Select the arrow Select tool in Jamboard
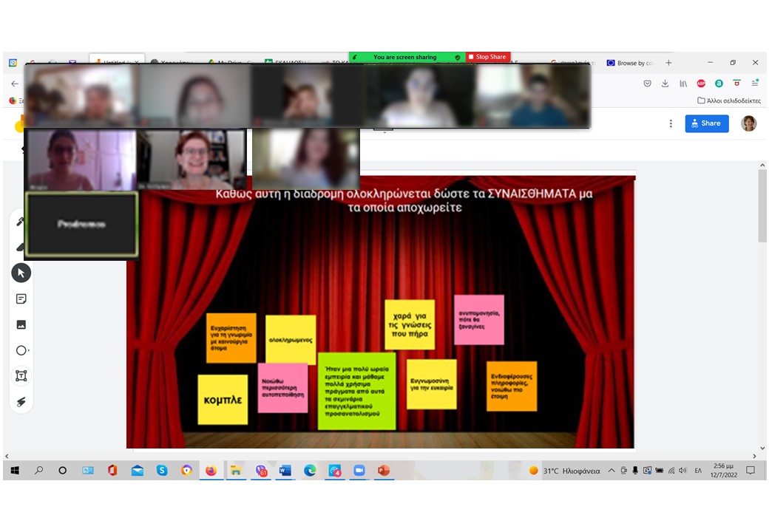Screen dimensions: 769x532 [x=21, y=273]
